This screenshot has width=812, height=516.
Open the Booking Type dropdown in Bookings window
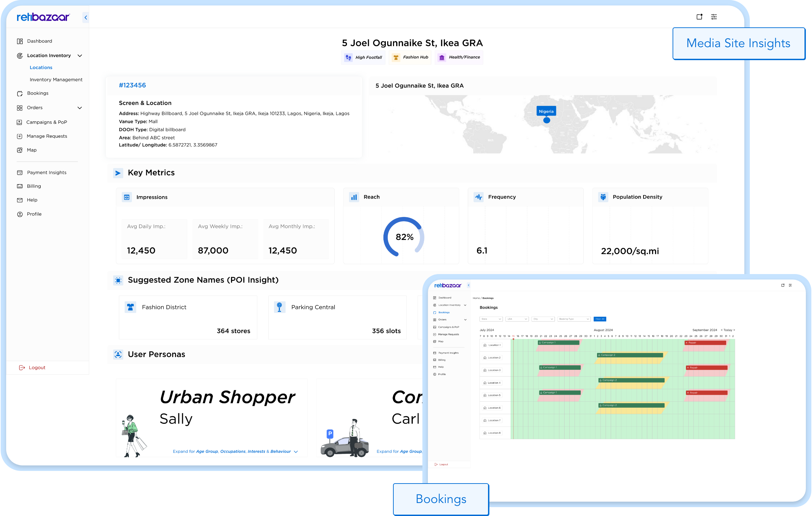pos(574,319)
